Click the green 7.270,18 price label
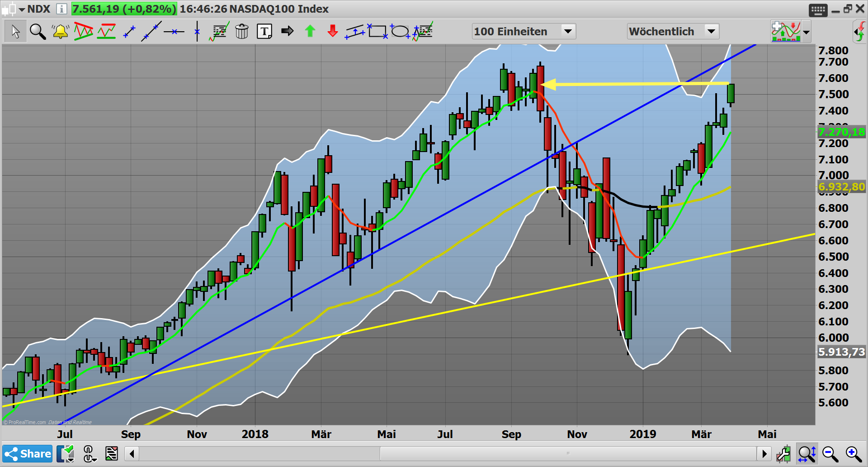The width and height of the screenshot is (868, 467). click(x=842, y=132)
